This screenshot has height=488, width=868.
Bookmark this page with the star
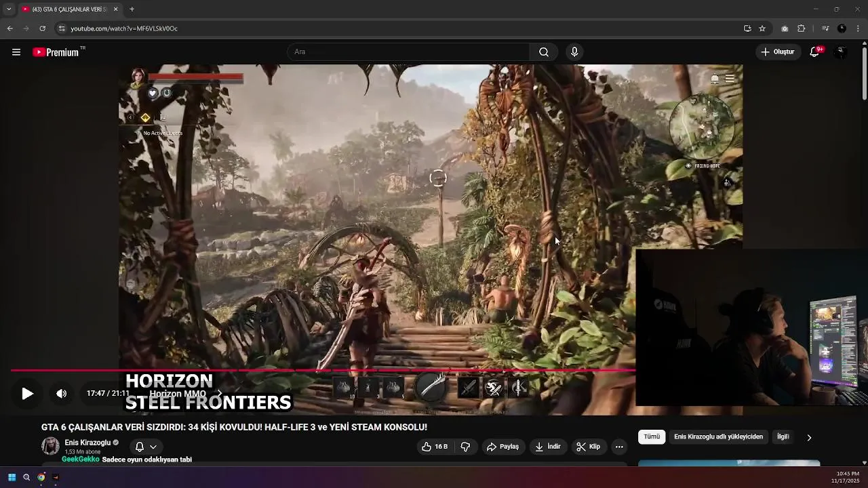coord(762,28)
